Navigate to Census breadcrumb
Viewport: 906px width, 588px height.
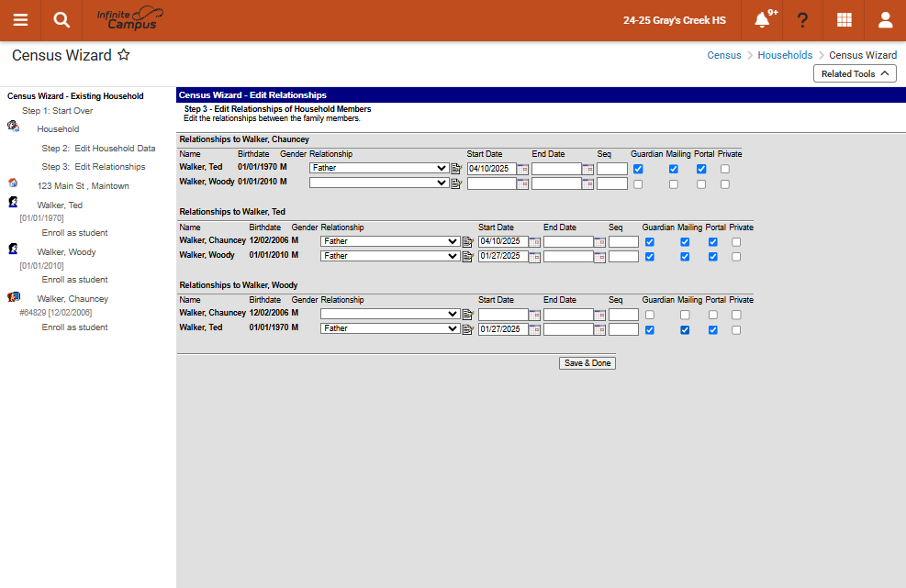click(724, 55)
